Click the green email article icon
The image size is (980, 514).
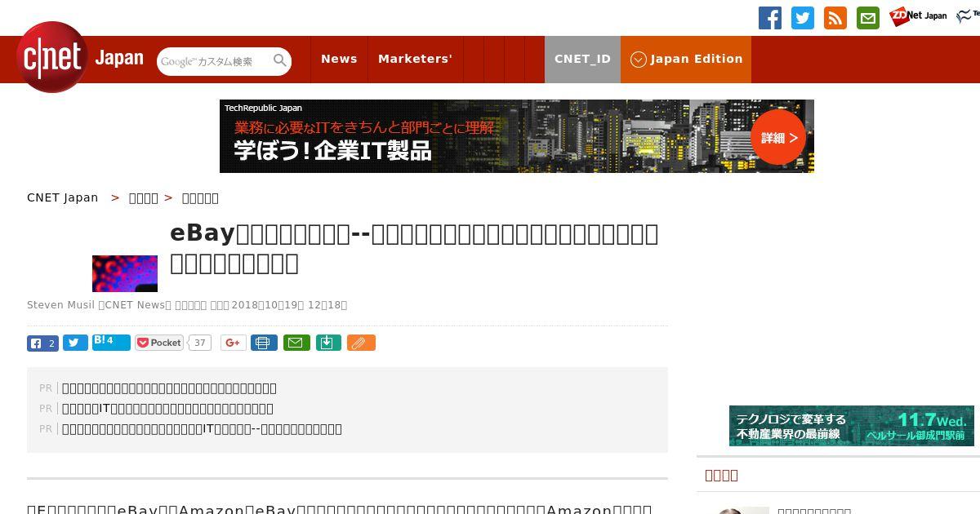pyautogui.click(x=296, y=343)
